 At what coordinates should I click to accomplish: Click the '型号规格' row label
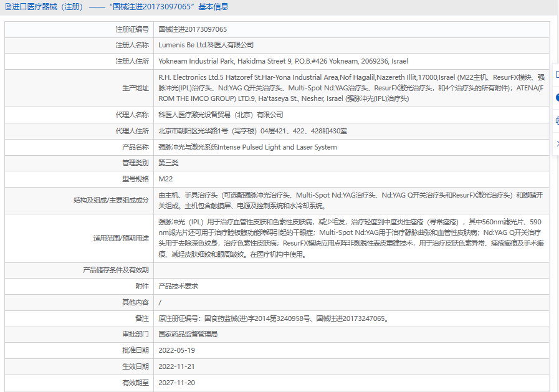coord(135,178)
